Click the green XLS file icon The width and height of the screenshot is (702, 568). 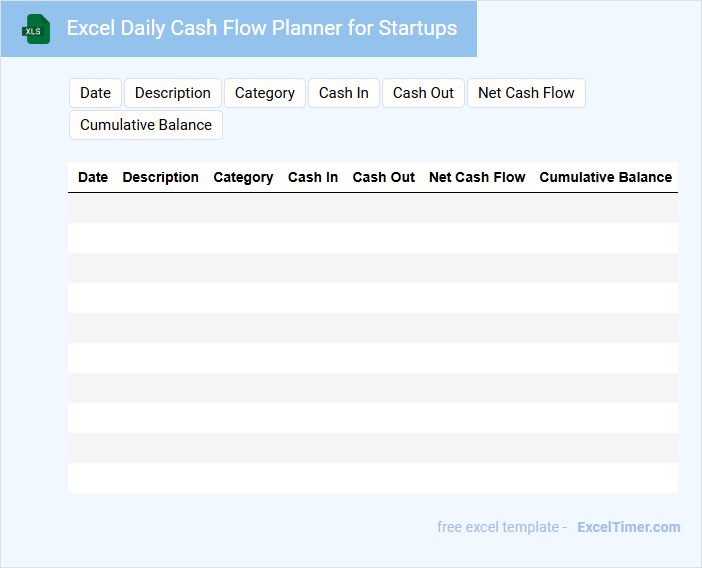click(36, 29)
